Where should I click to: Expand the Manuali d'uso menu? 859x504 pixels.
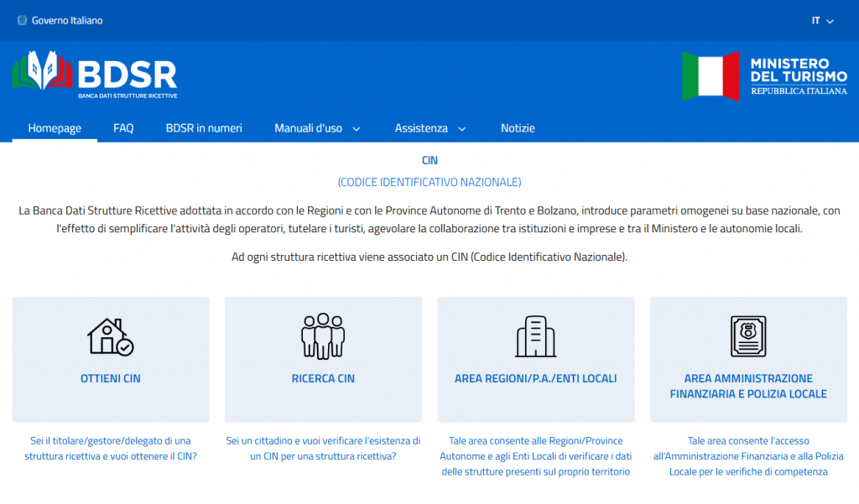tap(316, 128)
